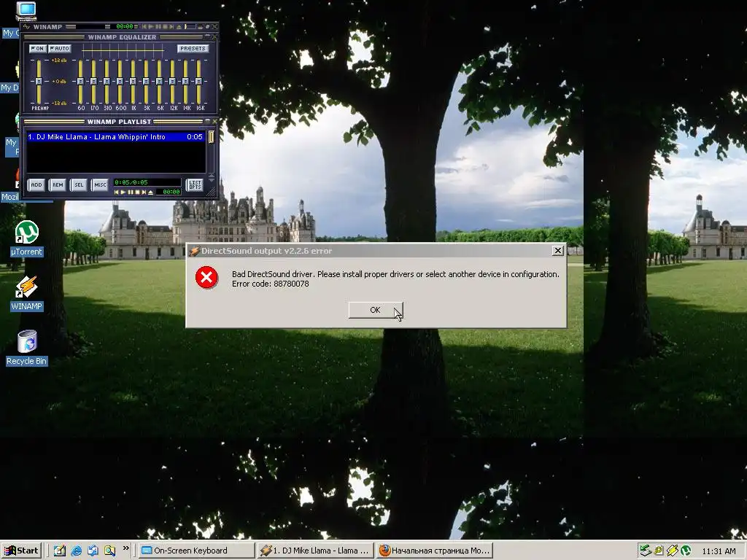Click the safely remove hardware tray icon
The height and width of the screenshot is (560, 747).
pos(645,551)
